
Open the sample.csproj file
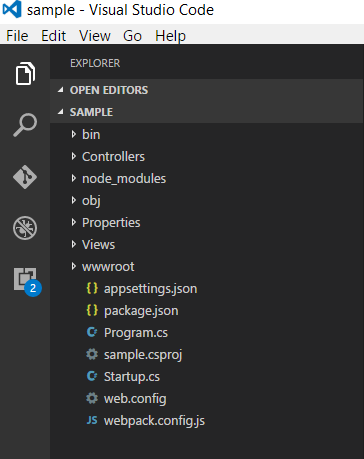click(x=207, y=355)
